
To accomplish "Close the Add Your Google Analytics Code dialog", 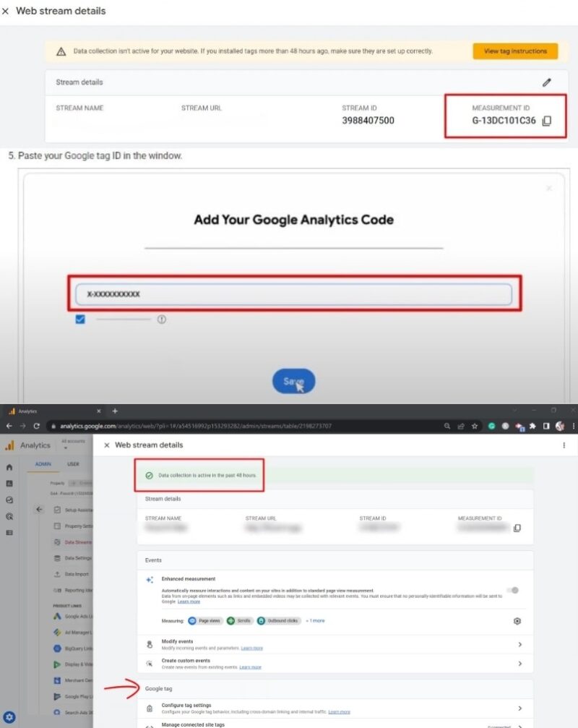I will [549, 188].
